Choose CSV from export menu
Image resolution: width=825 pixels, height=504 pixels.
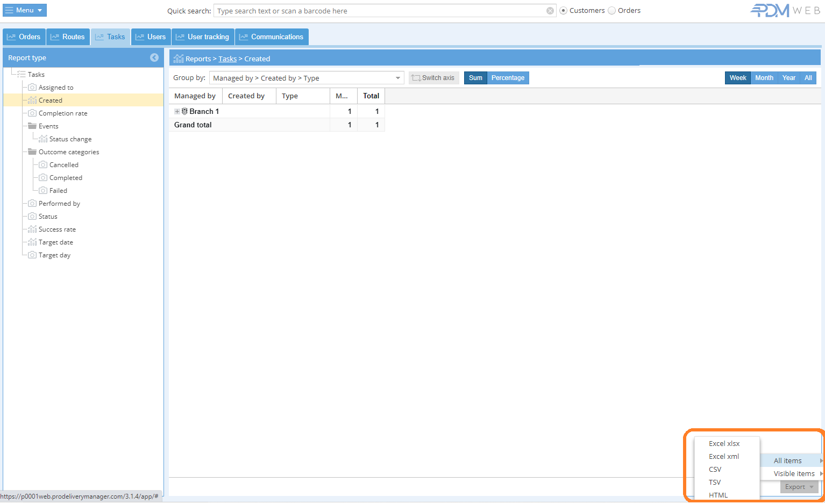pyautogui.click(x=715, y=469)
